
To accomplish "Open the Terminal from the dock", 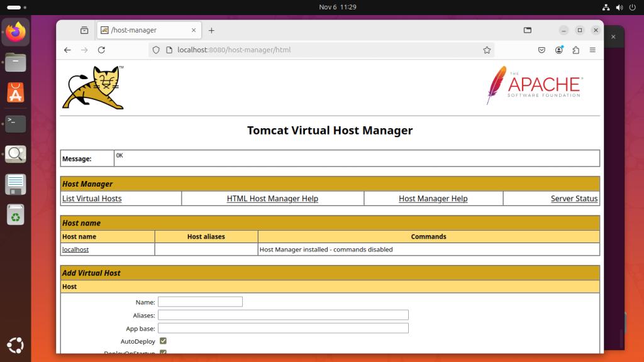I will (14, 124).
